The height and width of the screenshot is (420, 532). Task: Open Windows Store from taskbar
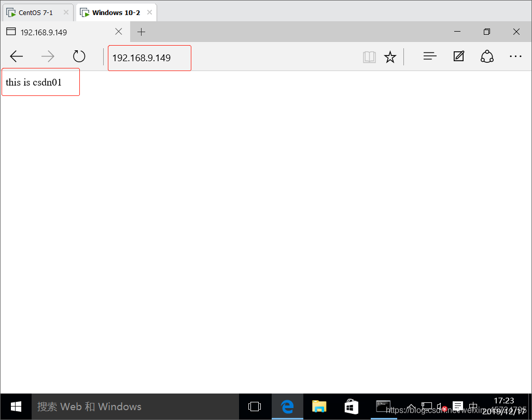tap(351, 407)
